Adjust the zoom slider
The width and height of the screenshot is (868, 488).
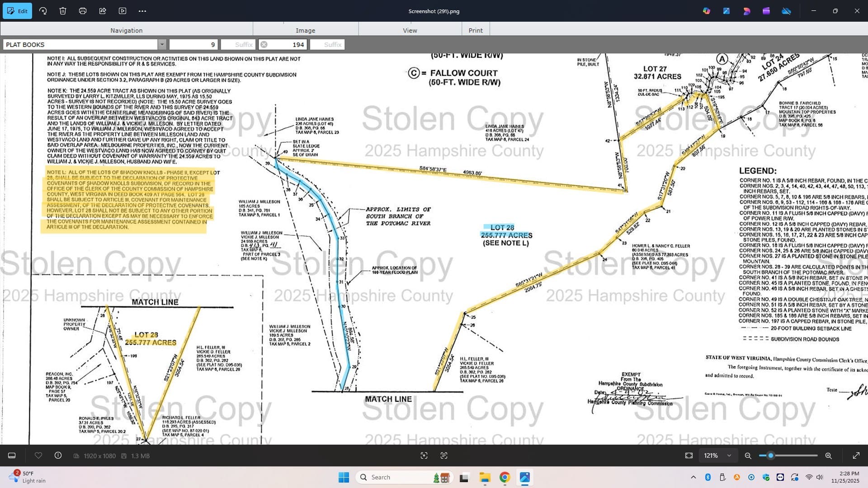[771, 455]
